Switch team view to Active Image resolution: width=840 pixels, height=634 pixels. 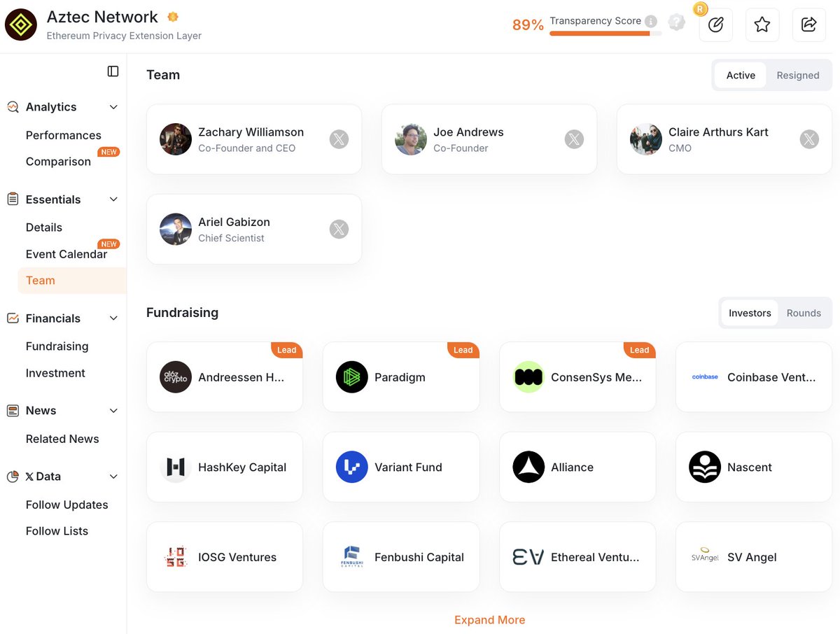(x=741, y=75)
